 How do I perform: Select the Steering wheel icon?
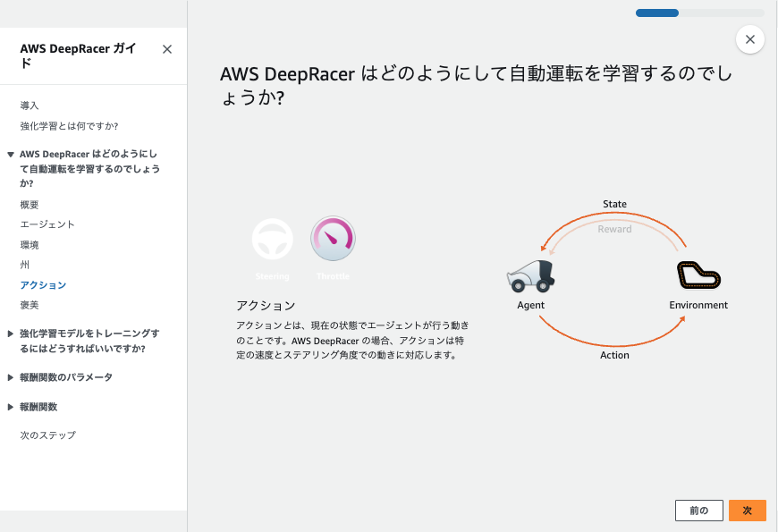click(x=272, y=237)
